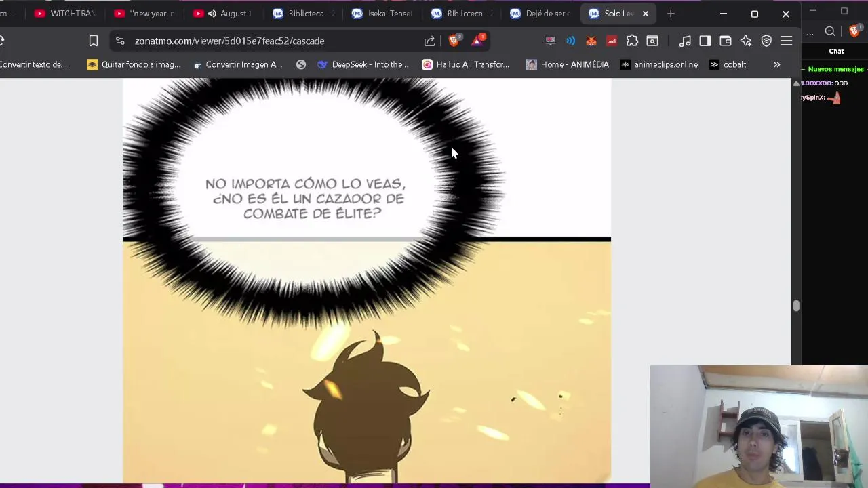Open the site settings icon in address bar
This screenshot has height=488, width=868.
(120, 41)
